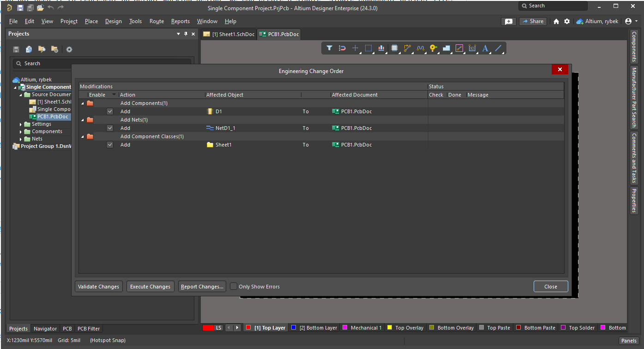The image size is (644, 349).
Task: Close the Engineering Change Order dialog via Close button
Action: [551, 287]
